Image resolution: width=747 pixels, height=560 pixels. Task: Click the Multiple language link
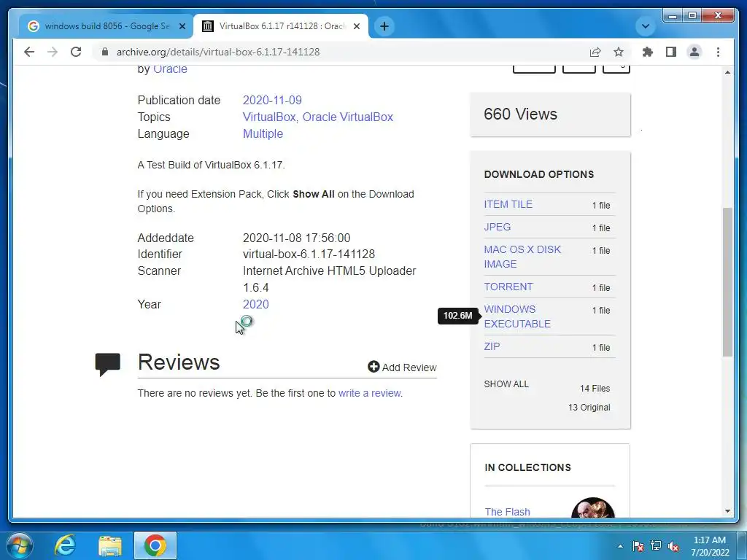[263, 134]
